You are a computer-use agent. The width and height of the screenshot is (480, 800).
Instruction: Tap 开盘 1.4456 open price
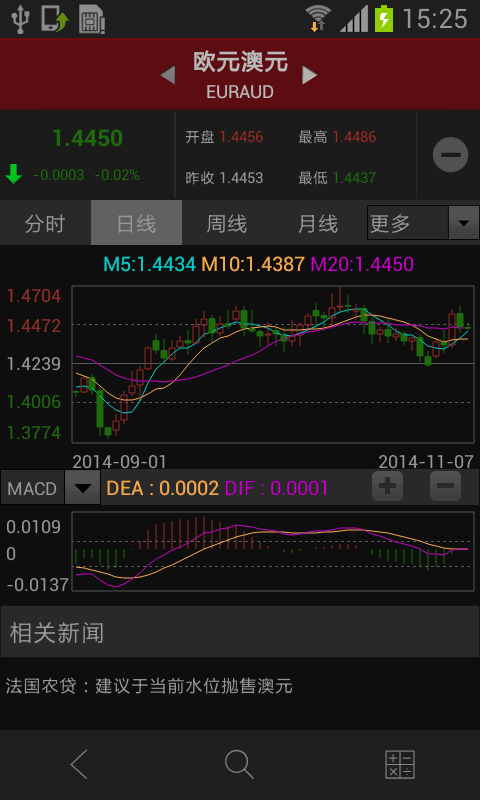click(224, 137)
